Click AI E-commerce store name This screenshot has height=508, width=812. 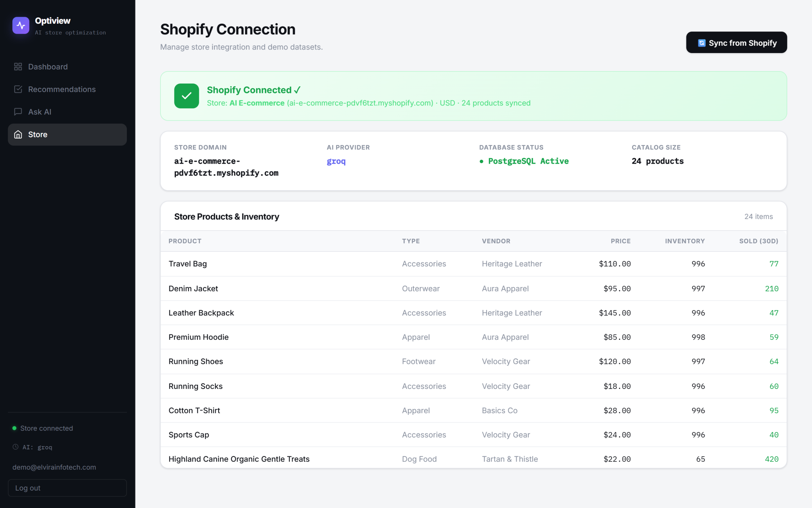pyautogui.click(x=257, y=103)
